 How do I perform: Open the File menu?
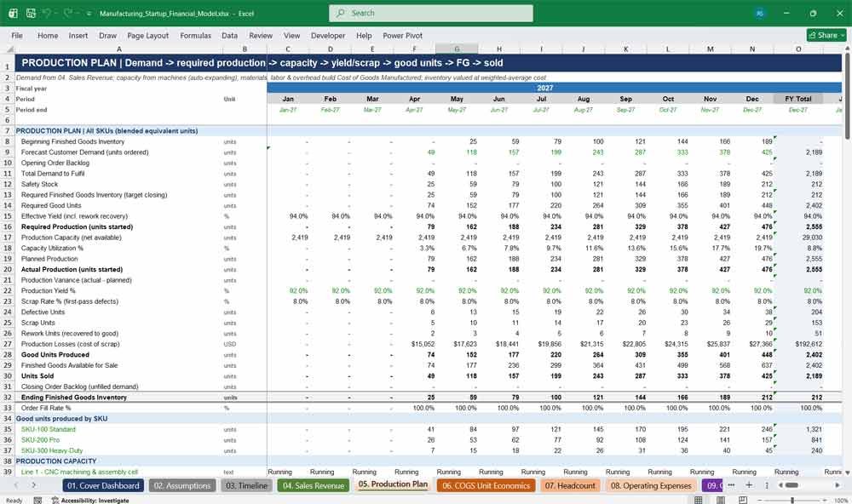pos(17,35)
